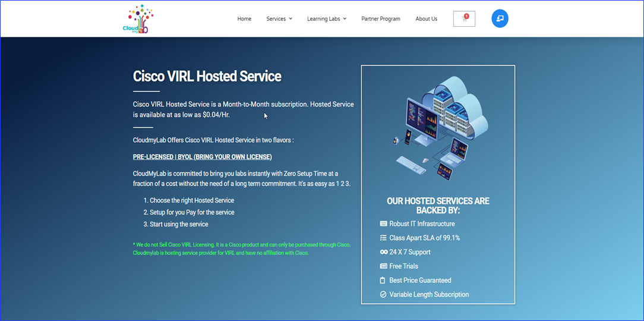Image resolution: width=644 pixels, height=321 pixels.
Task: Expand the Learning Labs dropdown chevron
Action: pos(345,19)
